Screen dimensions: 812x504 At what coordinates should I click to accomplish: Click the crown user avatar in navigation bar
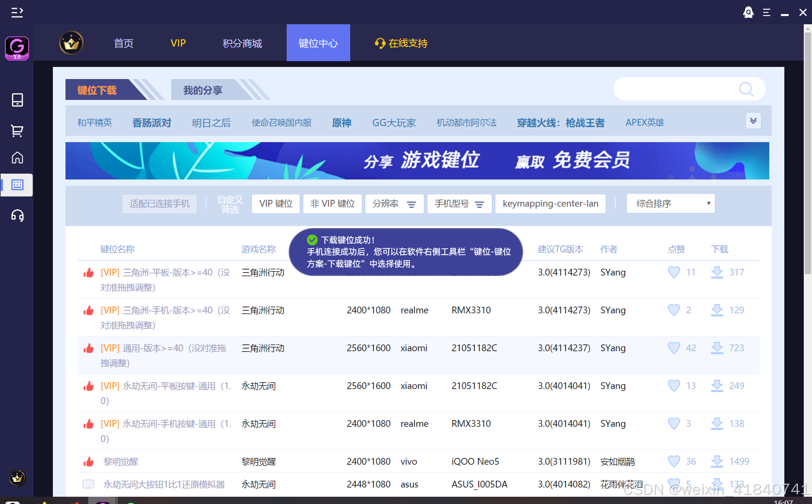click(x=71, y=43)
